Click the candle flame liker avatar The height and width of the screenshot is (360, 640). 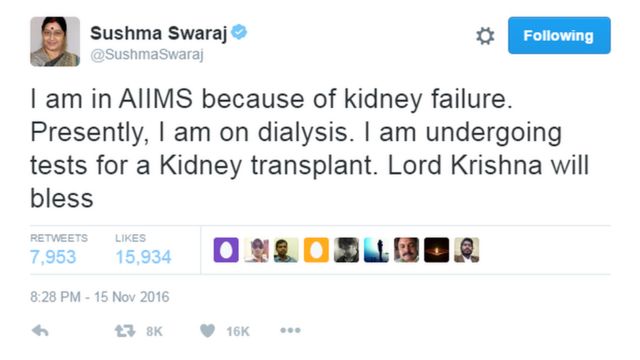tap(436, 250)
